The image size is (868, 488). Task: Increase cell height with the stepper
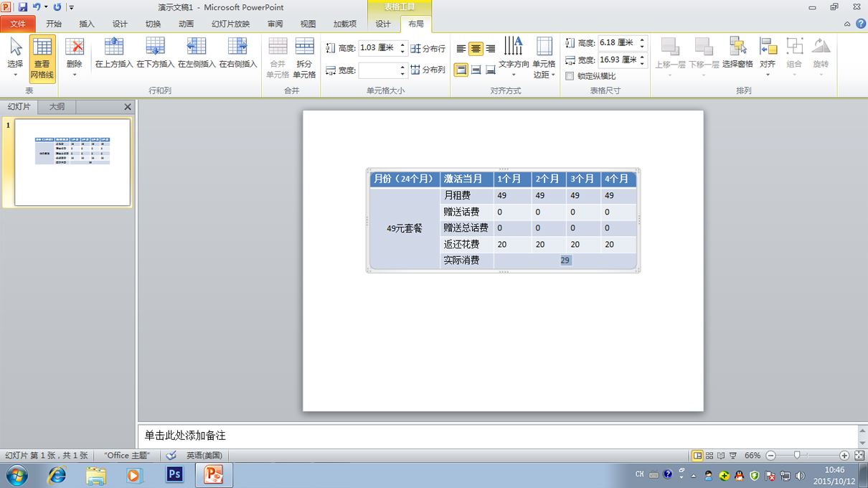click(402, 45)
